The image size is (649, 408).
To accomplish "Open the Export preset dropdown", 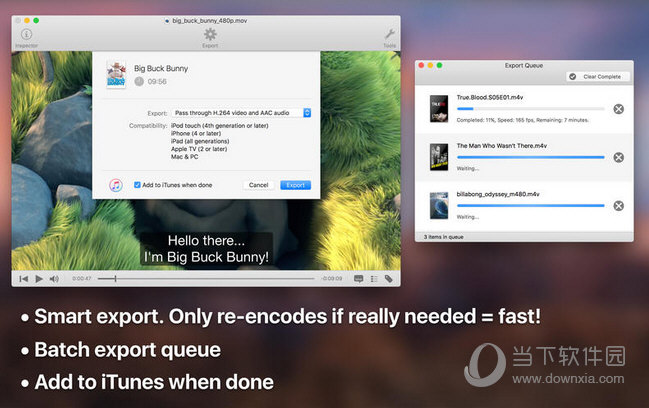I will coord(241,113).
